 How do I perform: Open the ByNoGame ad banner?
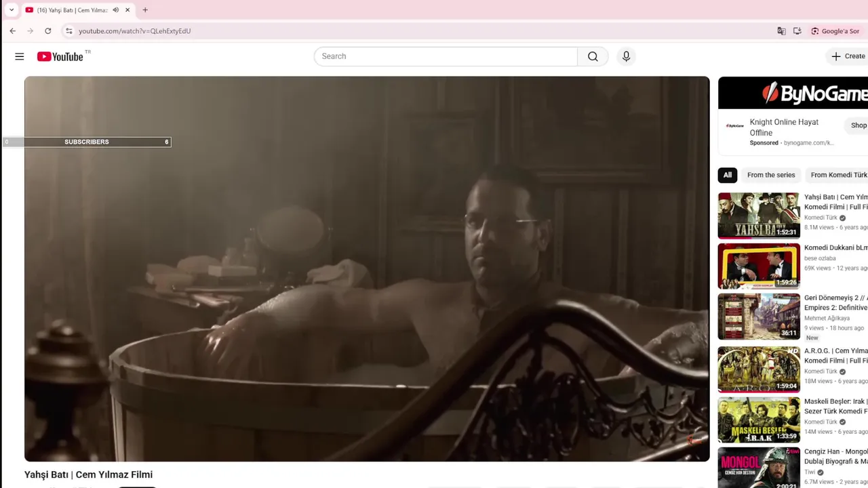(793, 93)
